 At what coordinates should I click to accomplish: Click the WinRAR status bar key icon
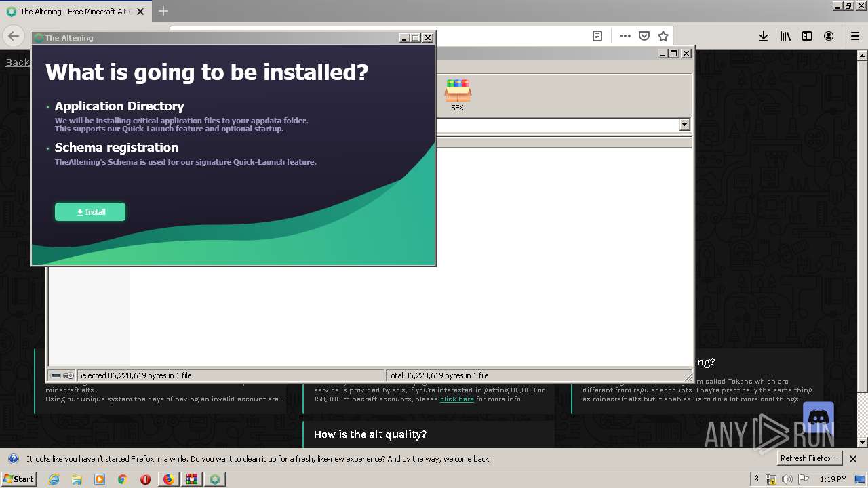point(68,375)
